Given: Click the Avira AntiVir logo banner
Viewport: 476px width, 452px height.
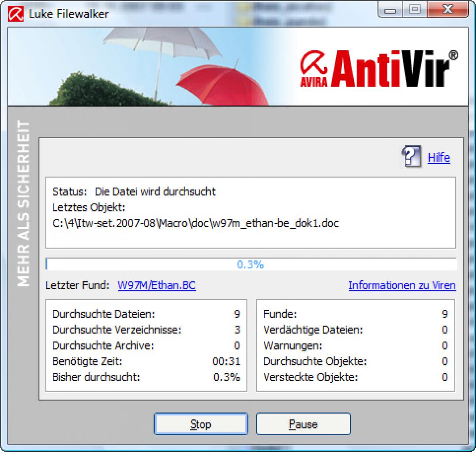Looking at the screenshot, I should point(379,69).
